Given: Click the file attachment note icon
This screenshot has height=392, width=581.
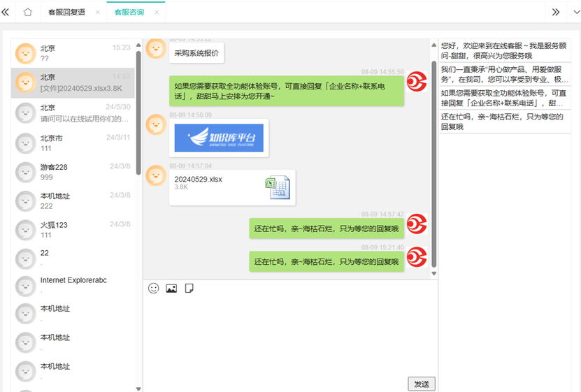Looking at the screenshot, I should 189,289.
